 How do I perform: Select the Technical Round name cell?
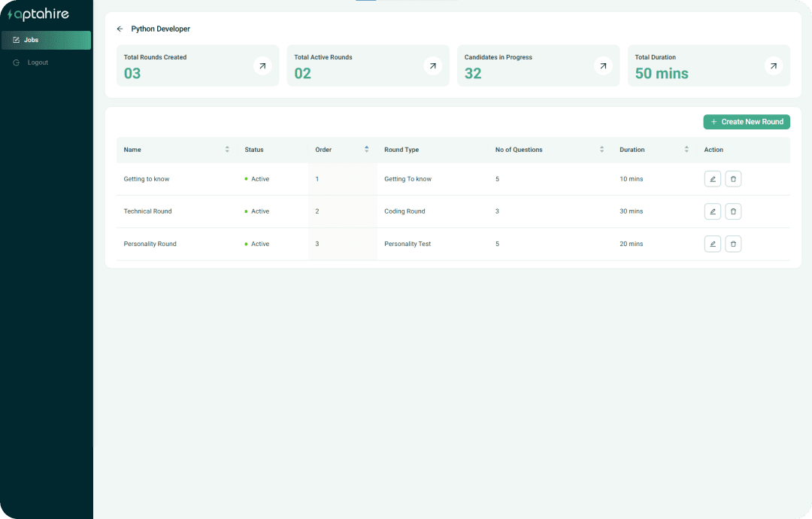[x=147, y=211]
